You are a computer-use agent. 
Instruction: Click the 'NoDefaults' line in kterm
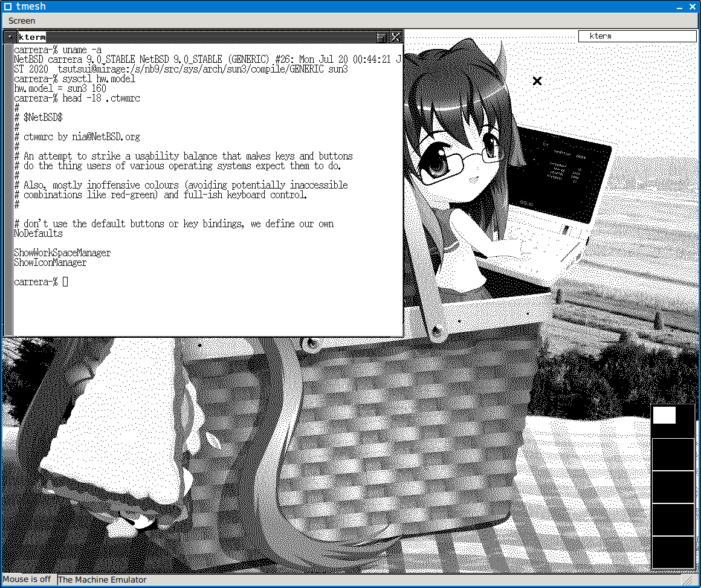point(39,233)
